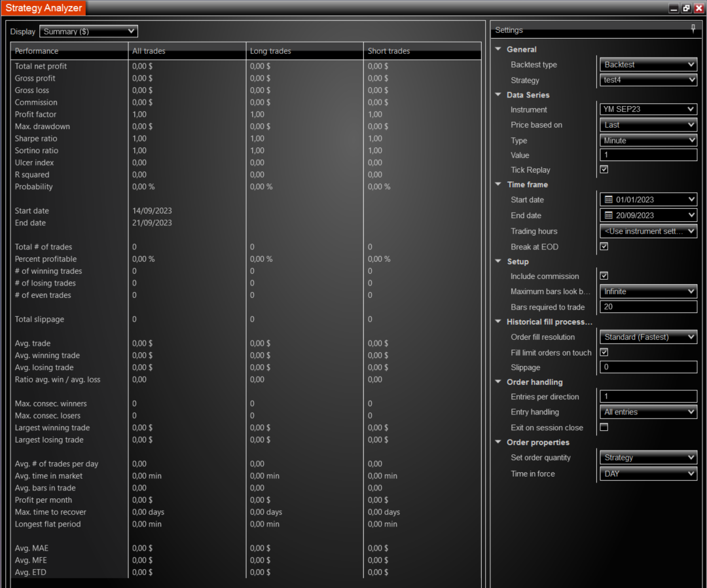Select Max. time to recover label
707x588 pixels.
(50, 512)
